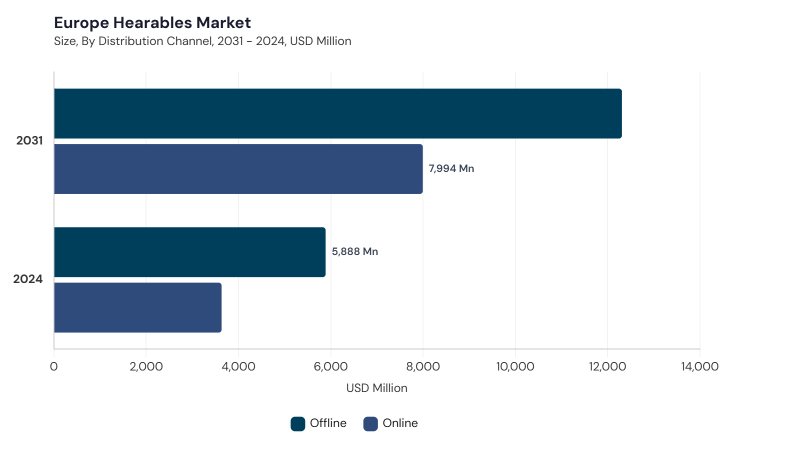800x450 pixels.
Task: Select the 2031 Online bar
Action: (238, 169)
